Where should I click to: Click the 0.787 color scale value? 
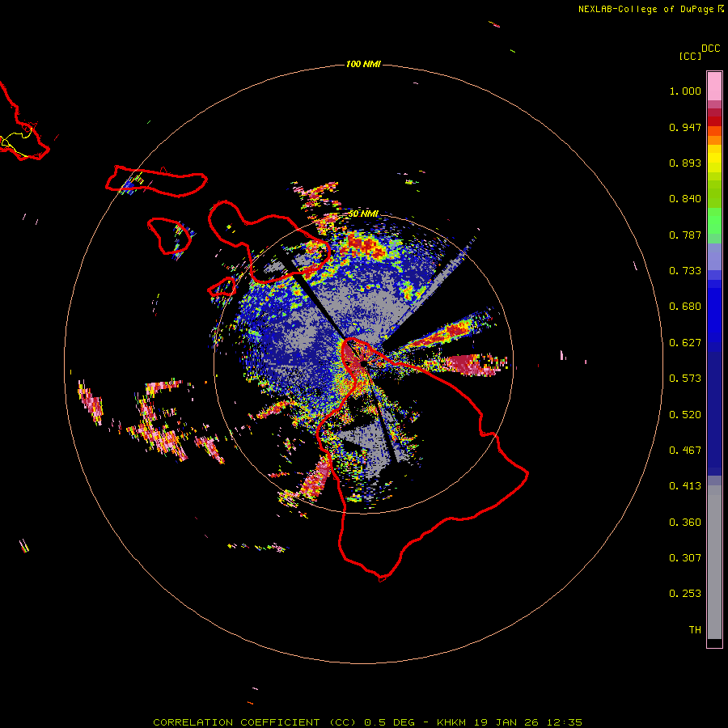click(x=685, y=235)
